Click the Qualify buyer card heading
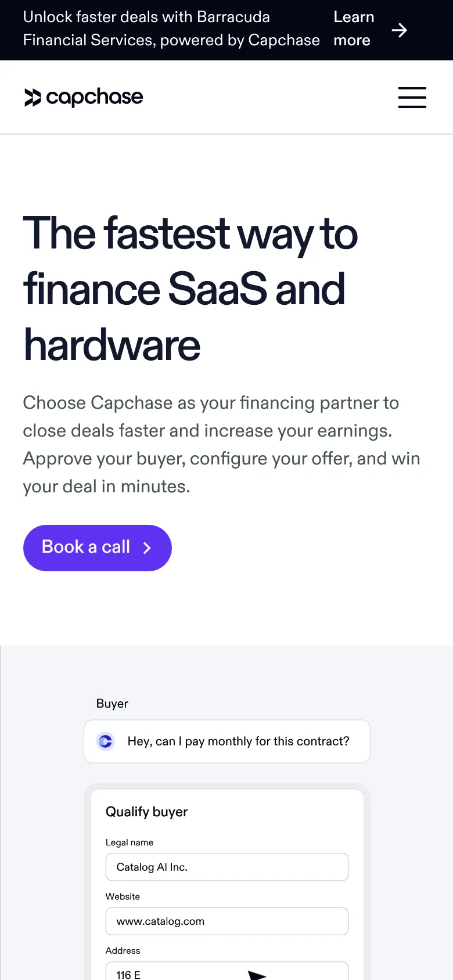 [x=146, y=812]
